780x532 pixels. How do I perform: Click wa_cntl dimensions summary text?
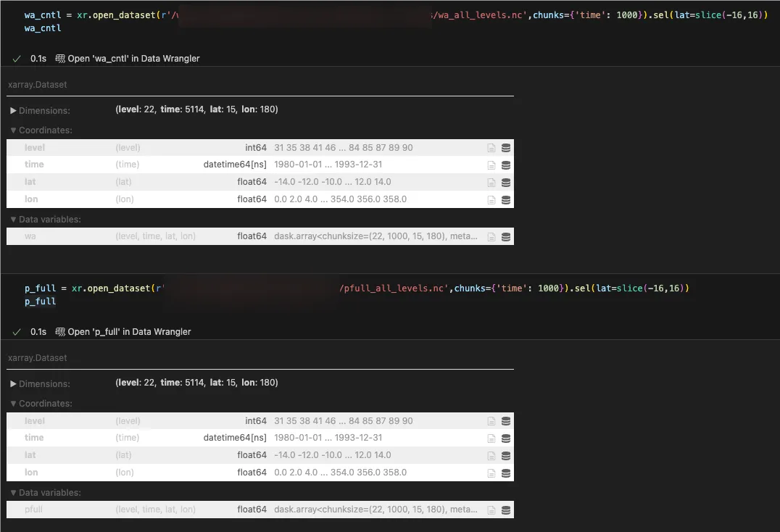point(196,109)
